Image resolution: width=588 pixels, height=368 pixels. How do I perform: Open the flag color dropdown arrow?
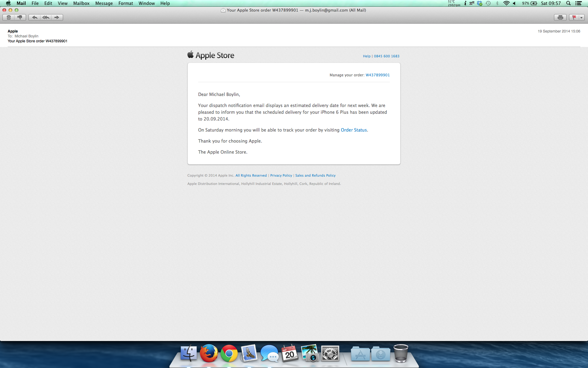click(581, 17)
